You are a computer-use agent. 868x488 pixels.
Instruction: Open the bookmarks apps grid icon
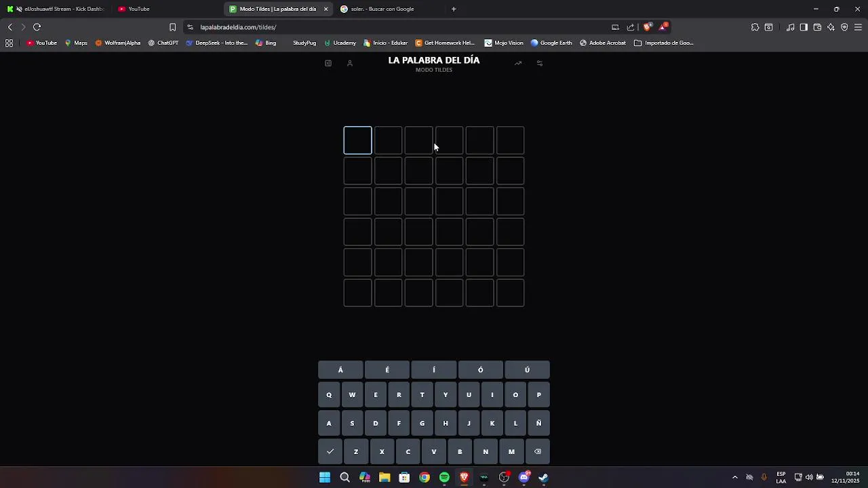coord(9,43)
